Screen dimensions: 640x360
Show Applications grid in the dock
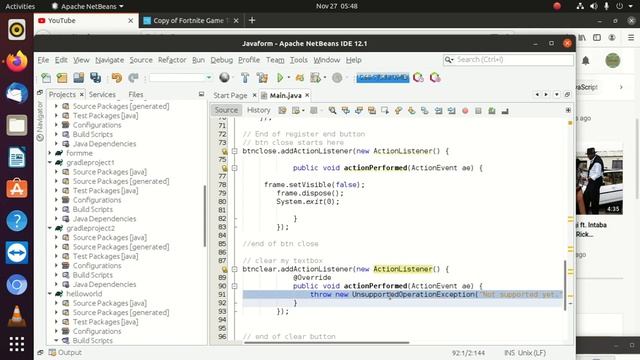pos(17,344)
